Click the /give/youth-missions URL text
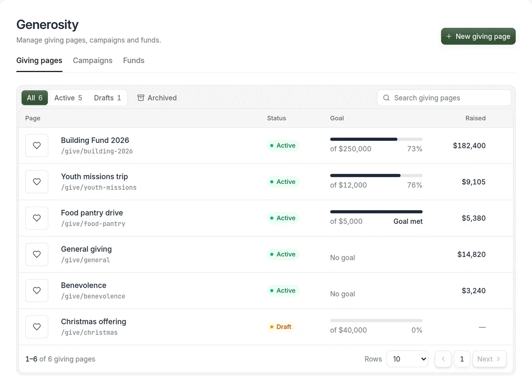532x392 pixels. [99, 188]
